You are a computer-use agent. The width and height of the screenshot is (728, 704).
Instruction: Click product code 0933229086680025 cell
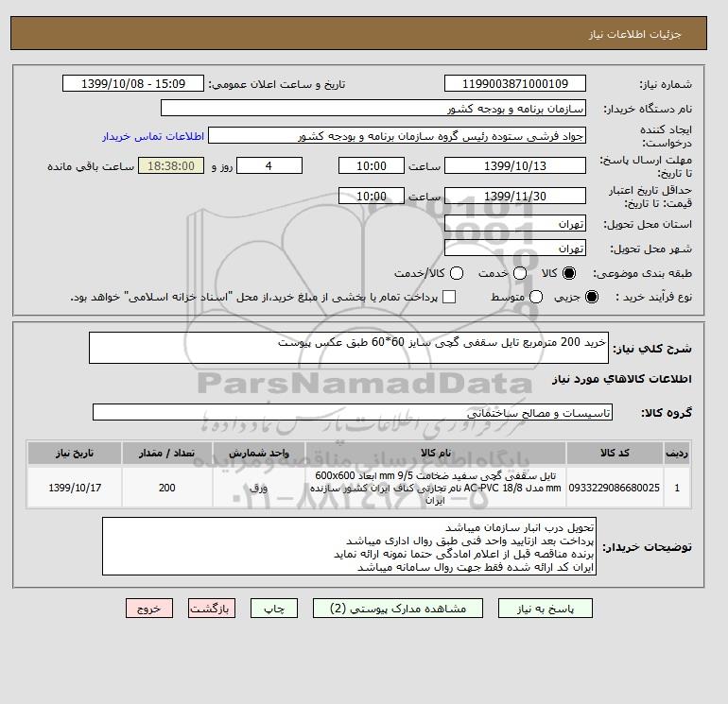tap(615, 488)
